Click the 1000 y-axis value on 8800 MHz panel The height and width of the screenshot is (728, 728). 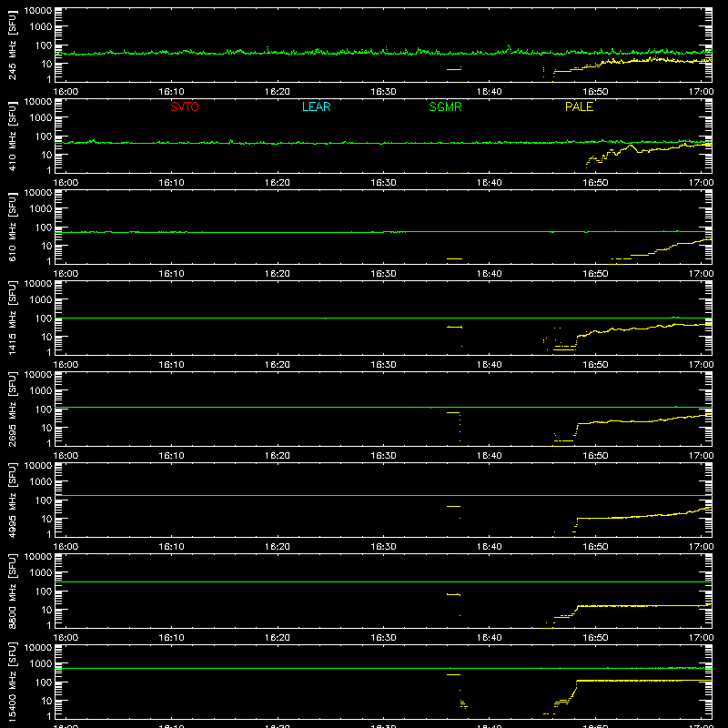pos(41,573)
